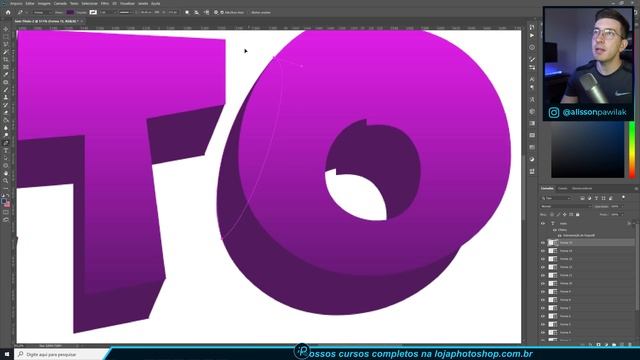Select the Eraser tool
This screenshot has width=640, height=360.
pos(6,113)
